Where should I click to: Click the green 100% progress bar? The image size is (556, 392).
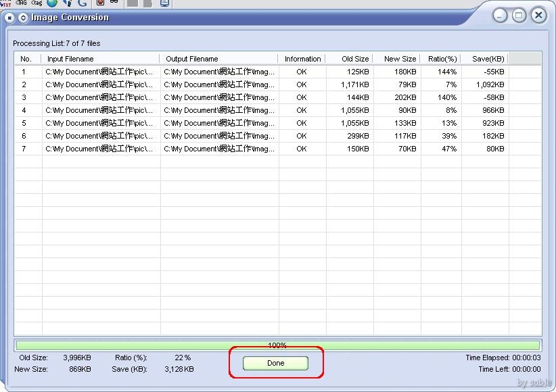[x=277, y=345]
